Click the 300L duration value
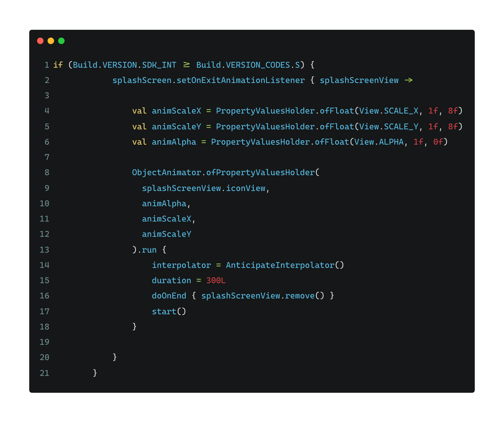504x422 pixels. click(x=216, y=281)
